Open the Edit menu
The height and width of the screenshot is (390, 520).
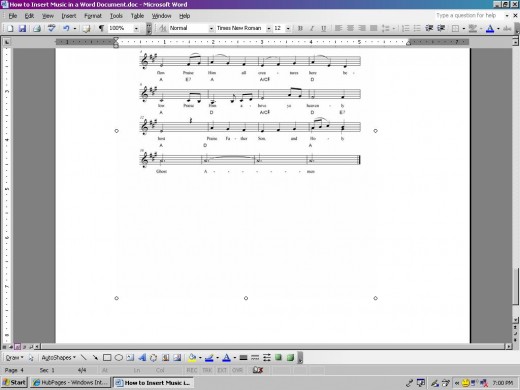click(x=29, y=16)
